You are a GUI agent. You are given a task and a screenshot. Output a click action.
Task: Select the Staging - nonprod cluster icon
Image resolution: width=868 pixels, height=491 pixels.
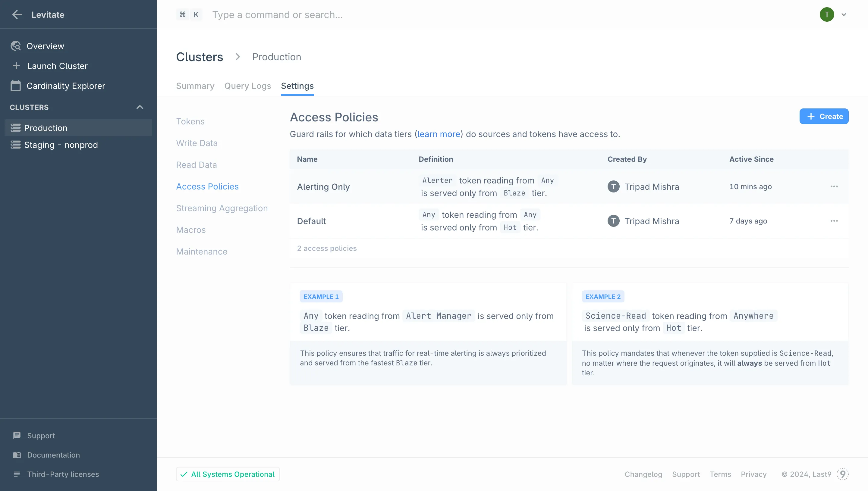pos(15,145)
